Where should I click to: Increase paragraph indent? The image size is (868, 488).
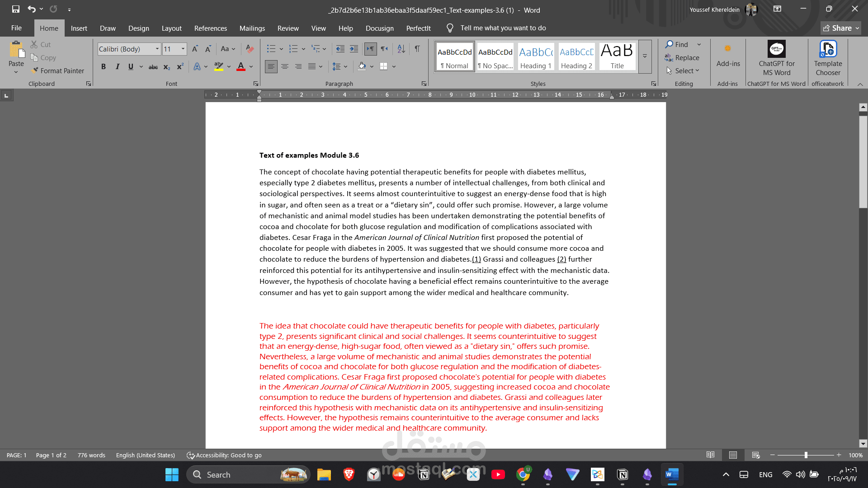point(354,49)
